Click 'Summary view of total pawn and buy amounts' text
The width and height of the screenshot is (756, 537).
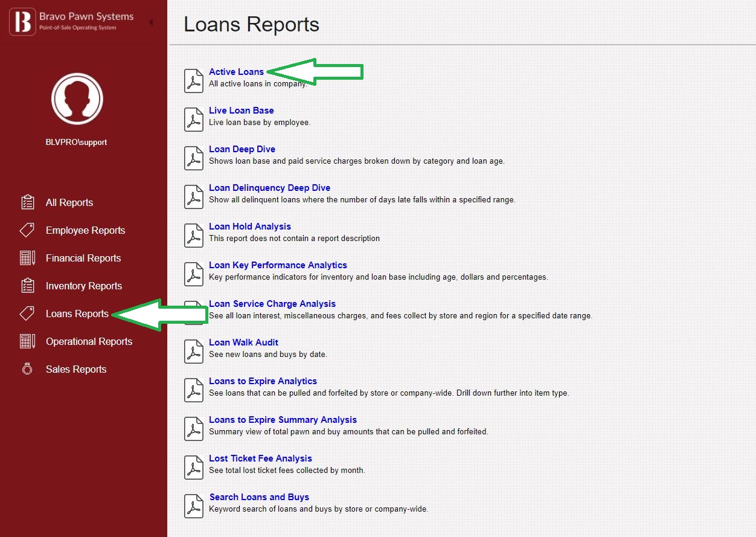coord(348,432)
